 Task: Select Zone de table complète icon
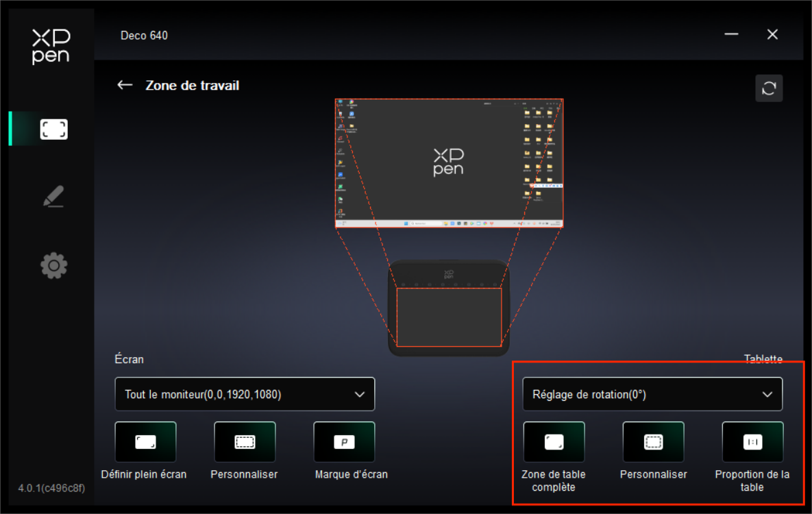coord(554,442)
